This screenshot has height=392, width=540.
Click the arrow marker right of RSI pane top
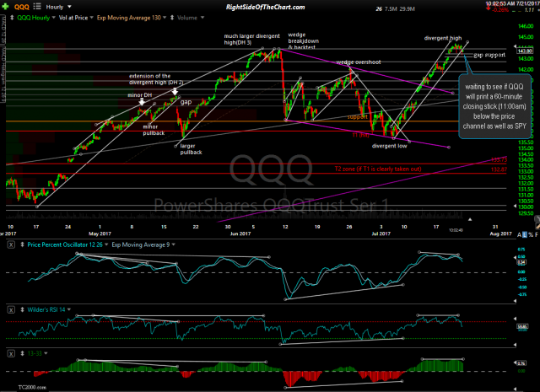[515, 319]
